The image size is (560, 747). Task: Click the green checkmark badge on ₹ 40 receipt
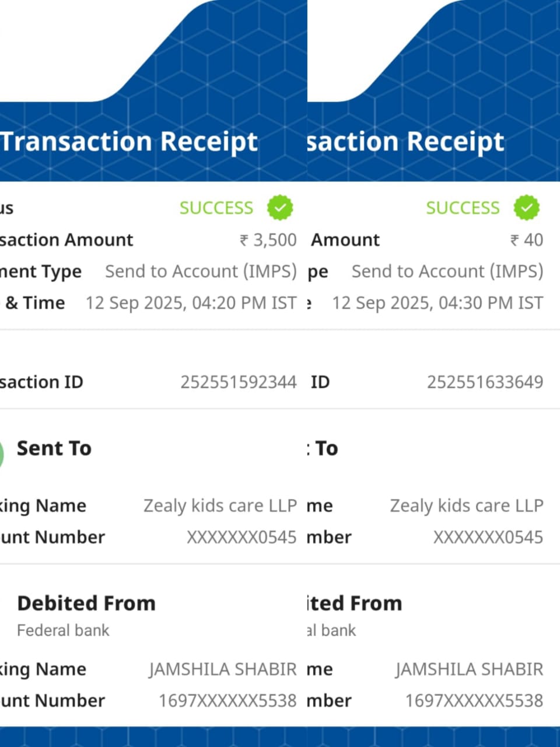527,208
